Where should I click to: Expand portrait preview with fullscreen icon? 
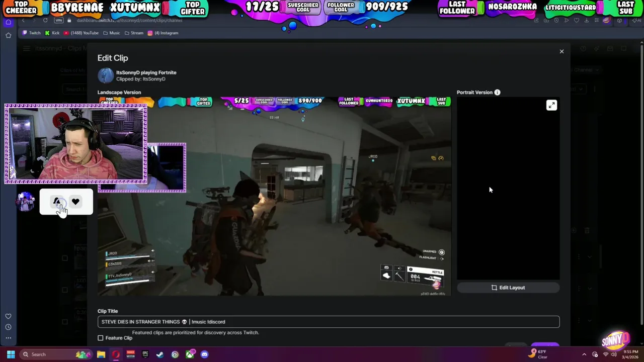coord(552,105)
